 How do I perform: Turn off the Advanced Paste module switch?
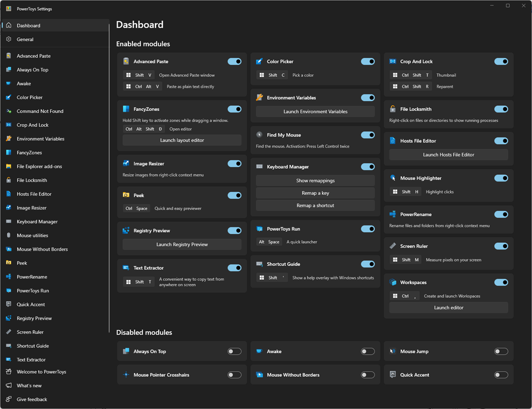pyautogui.click(x=234, y=61)
